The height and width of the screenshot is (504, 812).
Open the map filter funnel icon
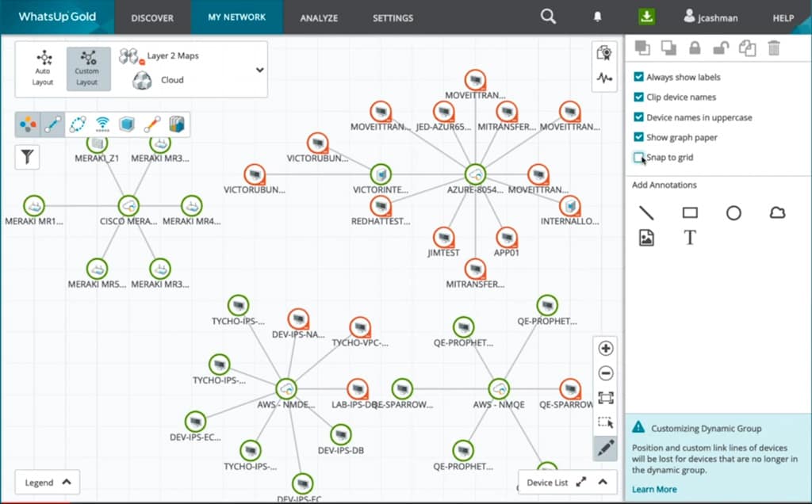[27, 157]
